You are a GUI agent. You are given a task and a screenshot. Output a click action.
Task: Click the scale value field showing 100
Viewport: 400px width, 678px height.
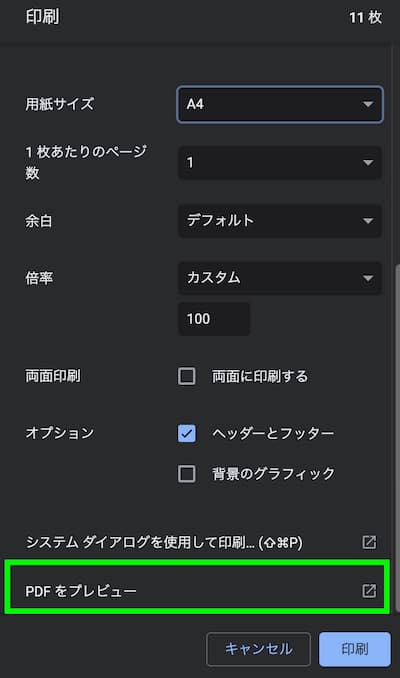pos(214,319)
